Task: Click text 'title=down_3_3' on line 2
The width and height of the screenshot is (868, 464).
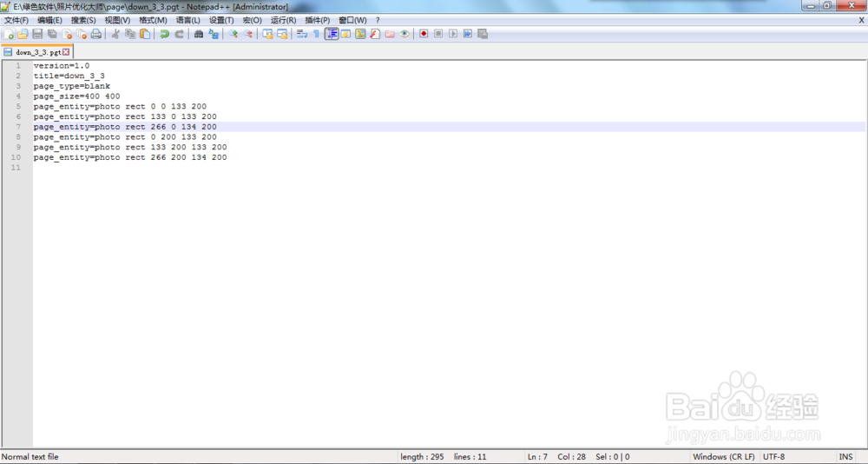Action: (x=69, y=76)
